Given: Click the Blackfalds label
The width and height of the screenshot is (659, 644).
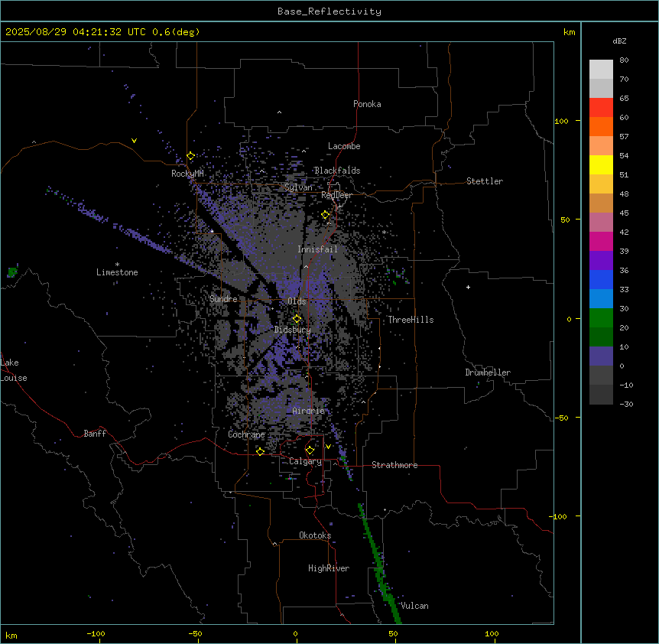Looking at the screenshot, I should (337, 171).
